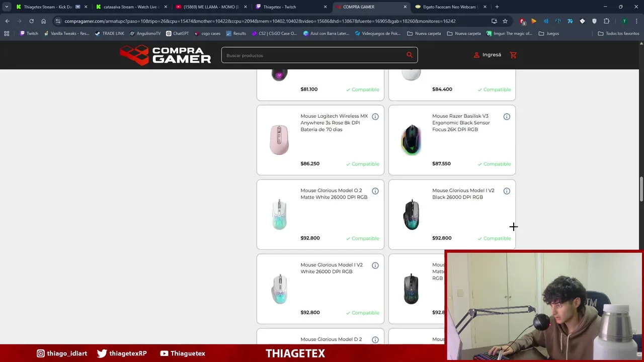This screenshot has height=362, width=644.
Task: Click Razer Basilisk RGB mouse thumbnail
Action: coord(411,140)
